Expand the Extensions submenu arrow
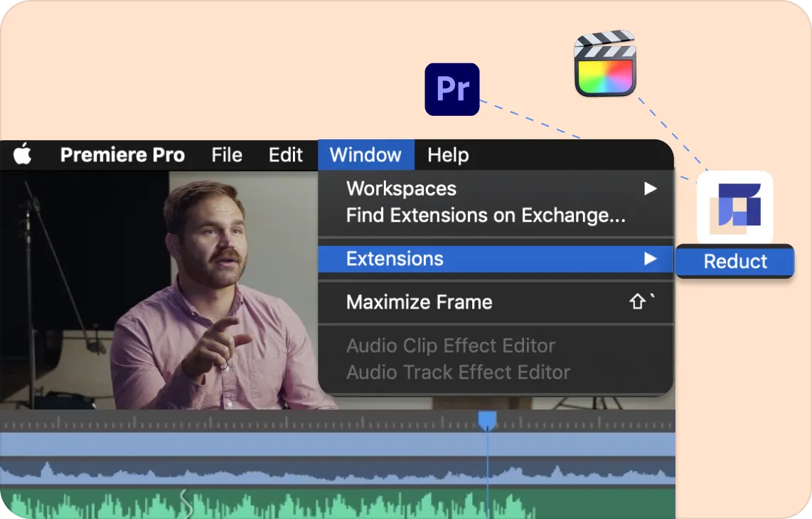The height and width of the screenshot is (519, 812). pyautogui.click(x=651, y=259)
